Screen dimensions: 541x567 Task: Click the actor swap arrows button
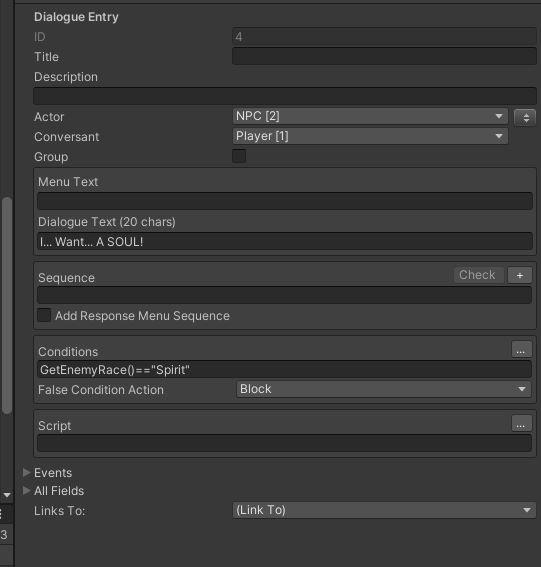tap(525, 117)
